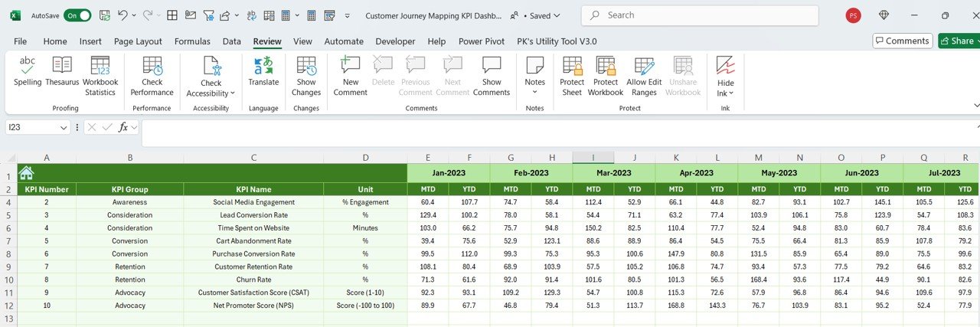Toggle the AutoSave switch
This screenshot has width=980, height=327.
[77, 15]
